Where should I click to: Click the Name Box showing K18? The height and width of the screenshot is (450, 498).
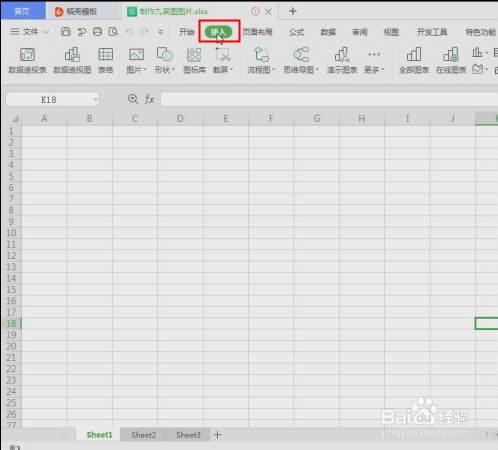point(49,99)
